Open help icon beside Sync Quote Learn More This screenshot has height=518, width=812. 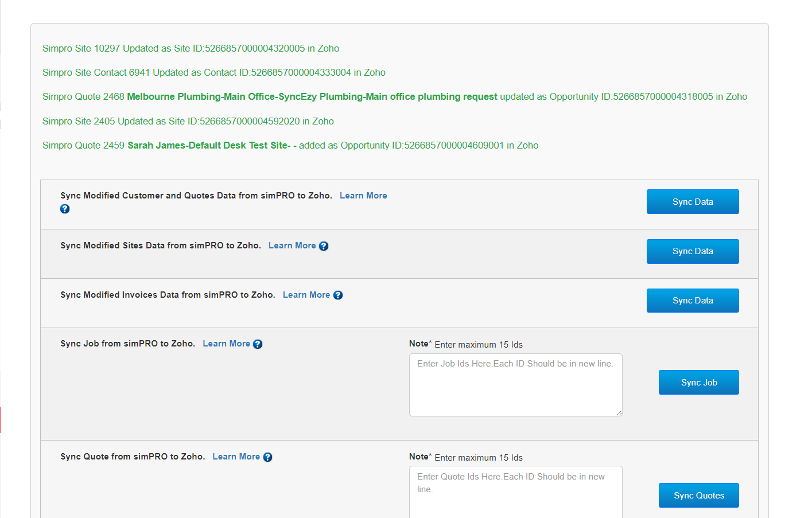(x=267, y=457)
